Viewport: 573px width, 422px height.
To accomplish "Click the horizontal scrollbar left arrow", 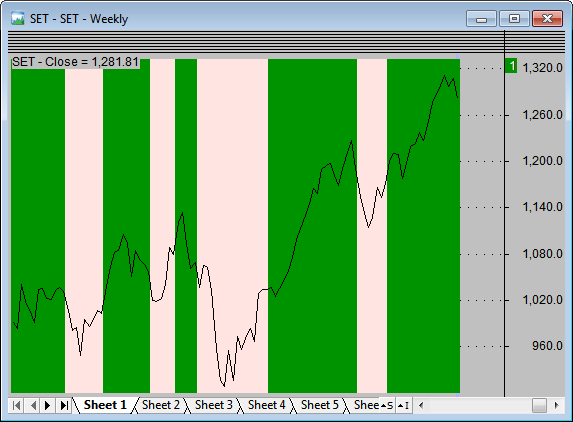I will tap(421, 406).
